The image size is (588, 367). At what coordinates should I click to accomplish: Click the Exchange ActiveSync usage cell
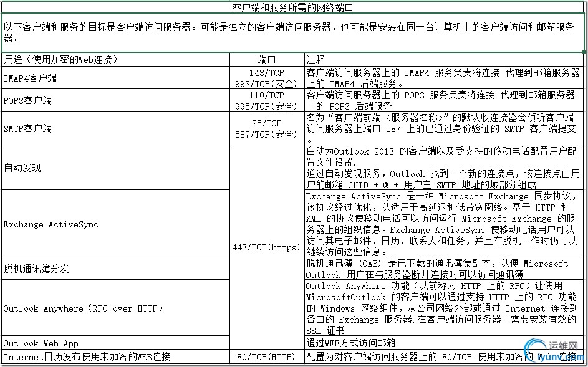[116, 224]
